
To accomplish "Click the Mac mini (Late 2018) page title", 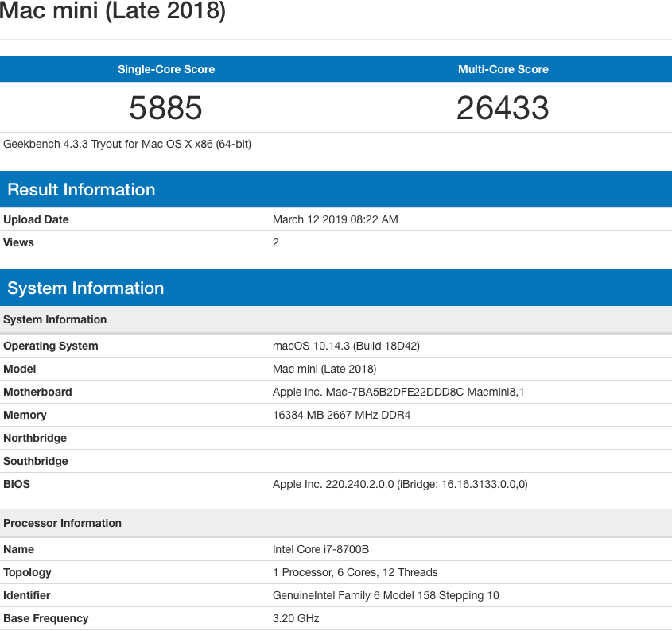I will [112, 10].
